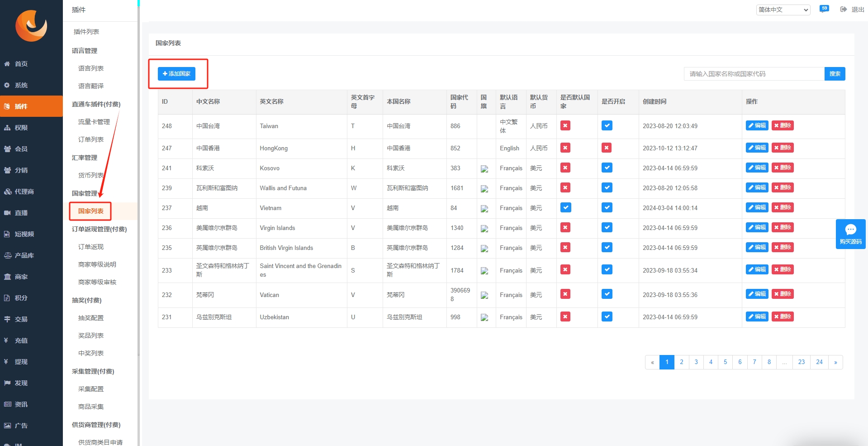
Task: Open the 交易 transactions sidebar item
Action: tap(31, 319)
